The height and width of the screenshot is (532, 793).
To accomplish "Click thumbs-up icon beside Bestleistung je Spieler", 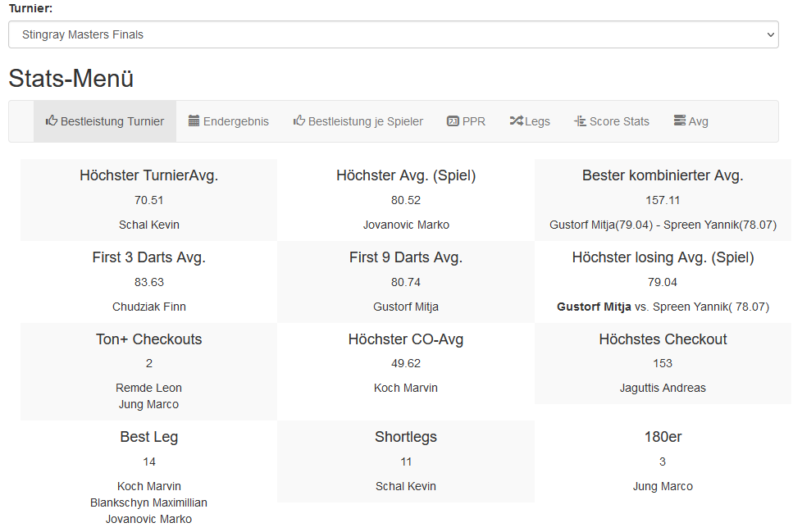I will point(299,120).
